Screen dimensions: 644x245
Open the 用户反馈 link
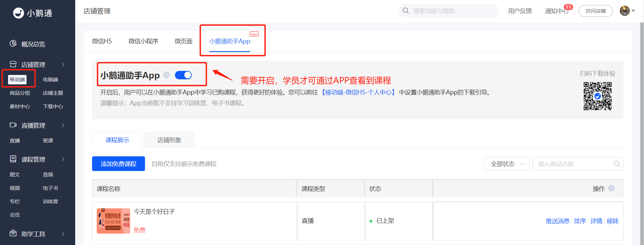pos(520,11)
